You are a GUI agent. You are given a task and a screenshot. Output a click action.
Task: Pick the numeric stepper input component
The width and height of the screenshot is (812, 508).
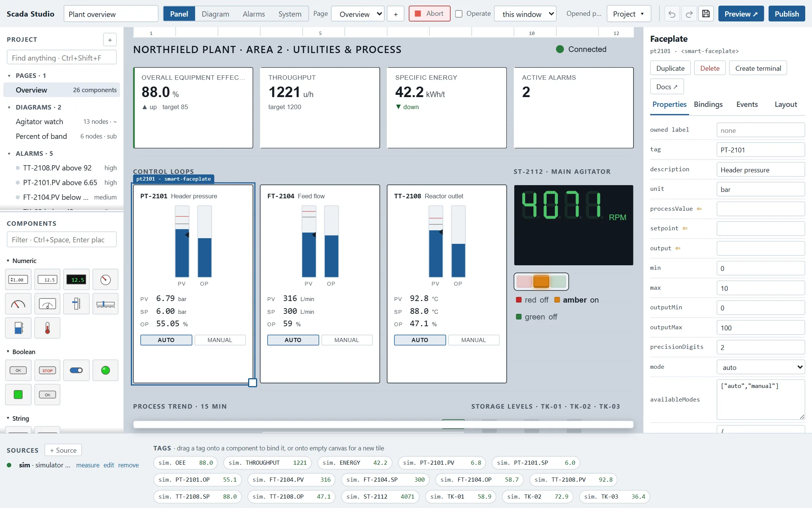point(18,280)
